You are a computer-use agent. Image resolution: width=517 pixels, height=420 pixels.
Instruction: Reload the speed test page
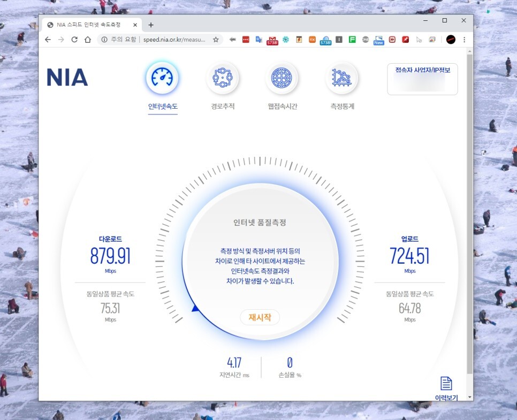(74, 40)
